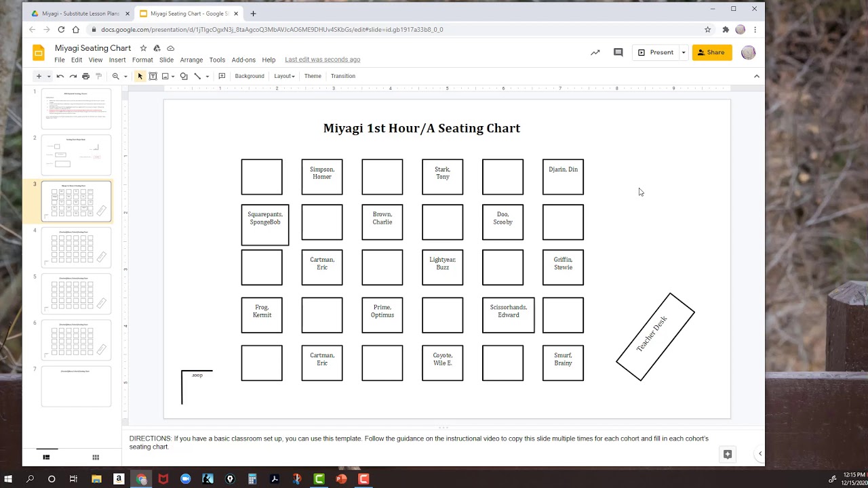868x488 pixels.
Task: Open the Format menu
Action: coord(142,60)
